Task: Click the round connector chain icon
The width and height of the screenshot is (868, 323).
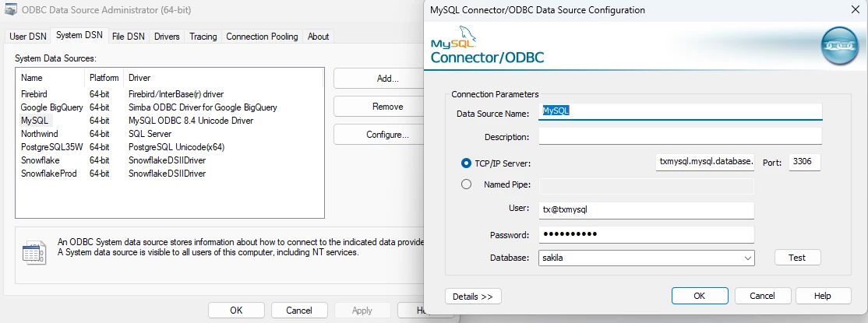Action: [x=839, y=47]
